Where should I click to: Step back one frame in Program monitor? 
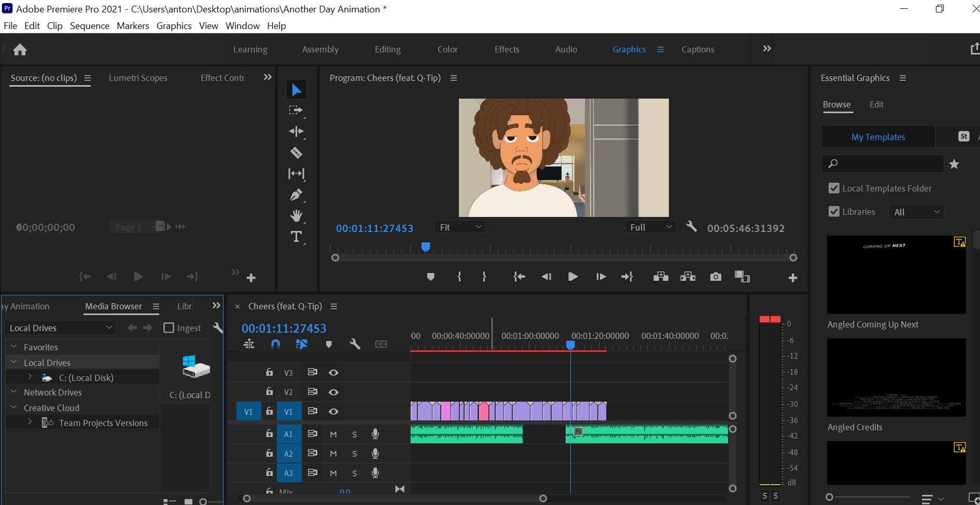click(546, 277)
